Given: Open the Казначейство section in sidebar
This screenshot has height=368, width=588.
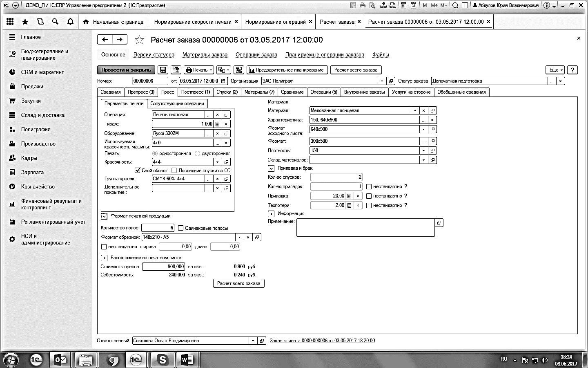Looking at the screenshot, I should [x=38, y=186].
